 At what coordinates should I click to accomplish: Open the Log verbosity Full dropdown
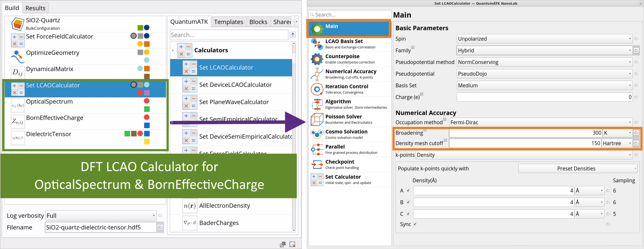tap(101, 215)
